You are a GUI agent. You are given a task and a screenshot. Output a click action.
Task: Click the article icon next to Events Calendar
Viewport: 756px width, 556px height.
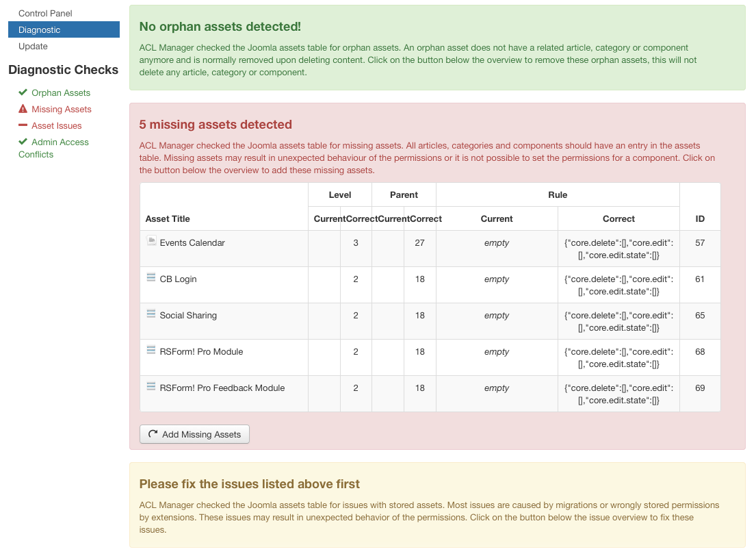151,240
